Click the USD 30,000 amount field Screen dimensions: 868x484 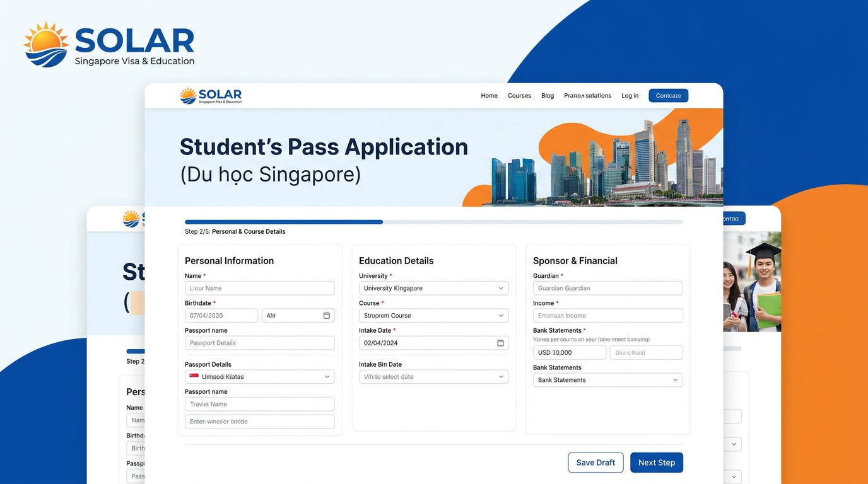(x=570, y=352)
